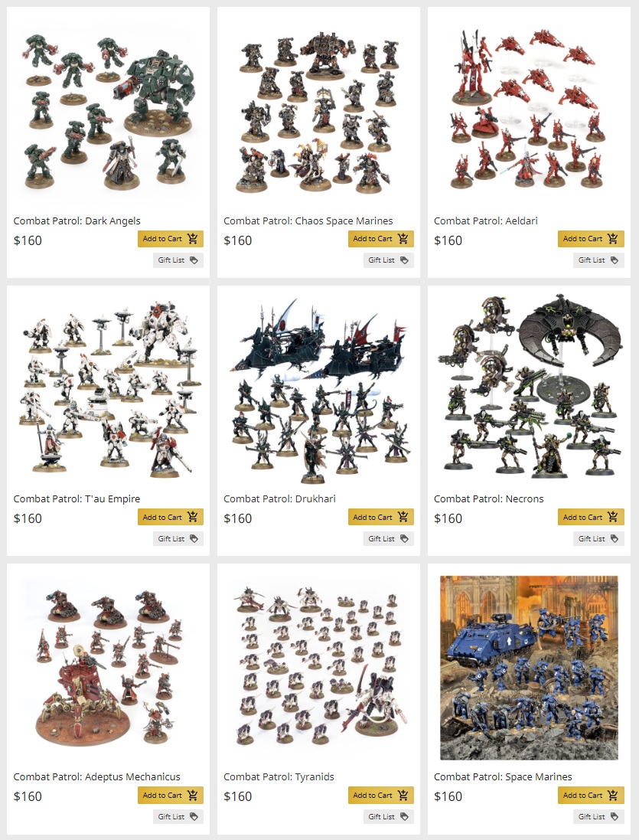
Task: Add Combat Patrol: Chaos Space Marines to cart
Action: 380,238
